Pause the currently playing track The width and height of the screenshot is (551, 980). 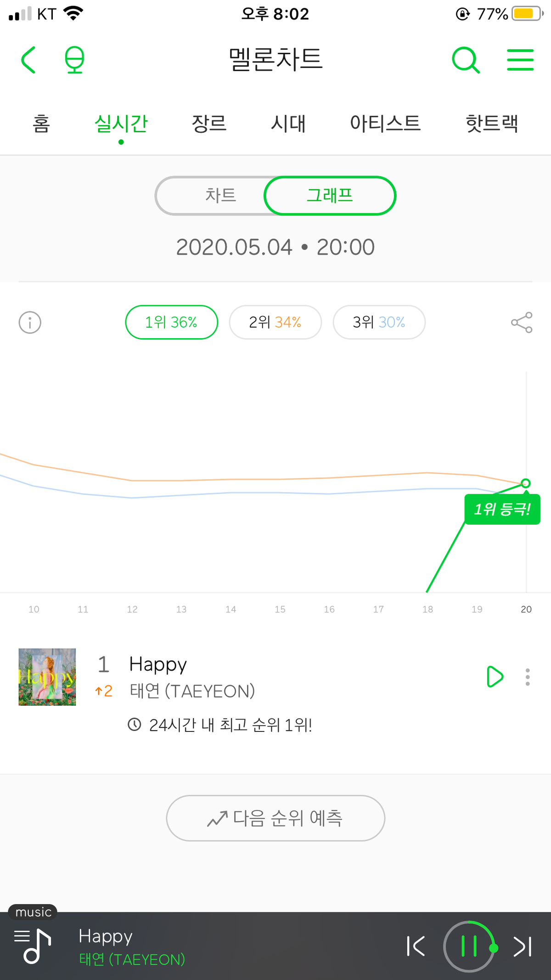469,946
